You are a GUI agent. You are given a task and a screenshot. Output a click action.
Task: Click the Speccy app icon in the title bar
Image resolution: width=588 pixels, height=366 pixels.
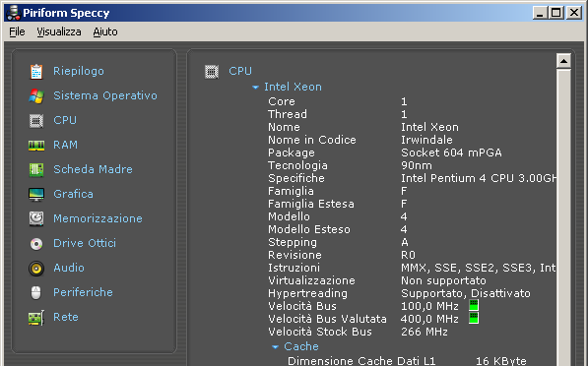(x=14, y=13)
